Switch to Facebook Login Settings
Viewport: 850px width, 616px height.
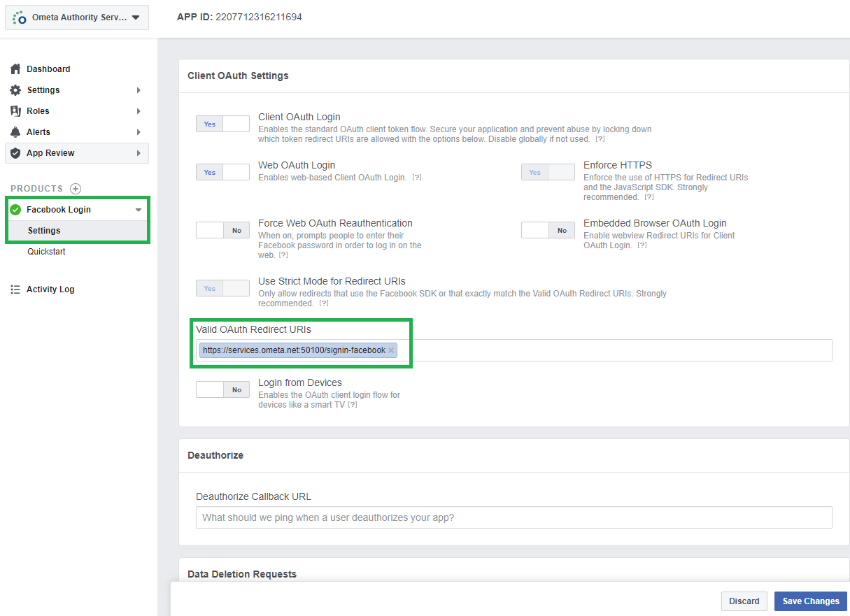point(44,230)
